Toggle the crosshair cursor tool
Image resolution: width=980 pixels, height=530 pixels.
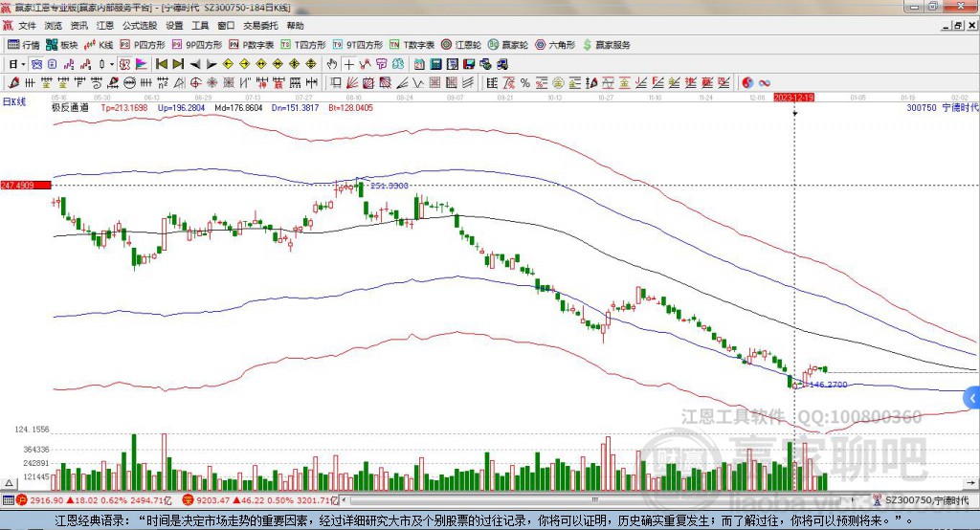pos(349,64)
